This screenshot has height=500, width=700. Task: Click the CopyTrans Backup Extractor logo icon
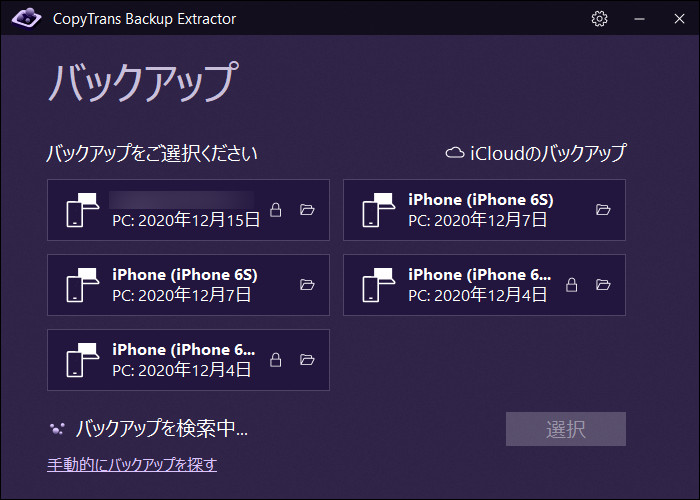(x=26, y=18)
